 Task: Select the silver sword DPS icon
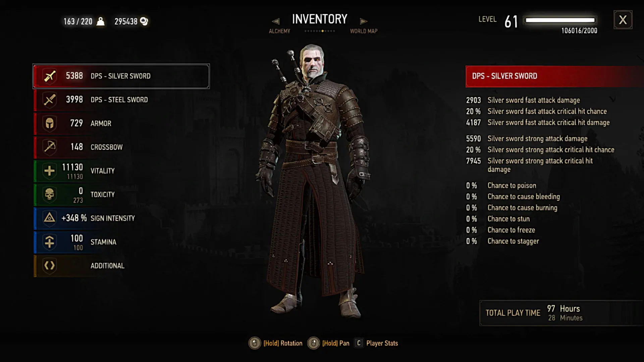(x=50, y=76)
